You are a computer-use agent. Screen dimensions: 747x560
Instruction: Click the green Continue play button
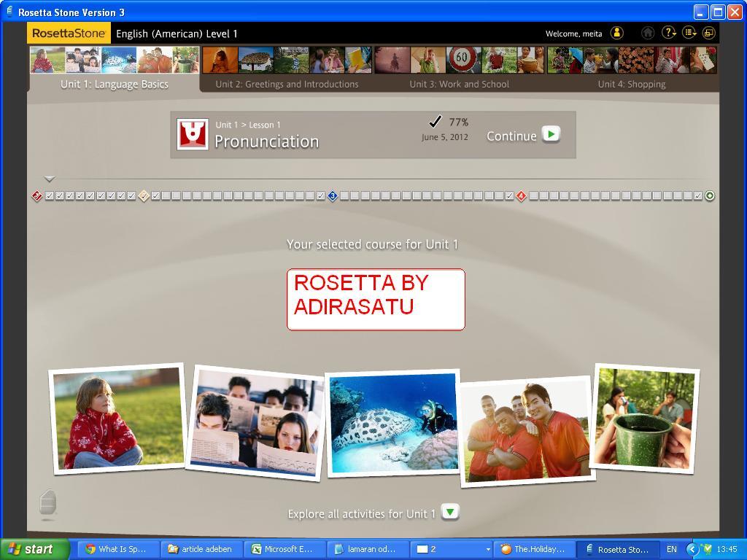(x=551, y=135)
